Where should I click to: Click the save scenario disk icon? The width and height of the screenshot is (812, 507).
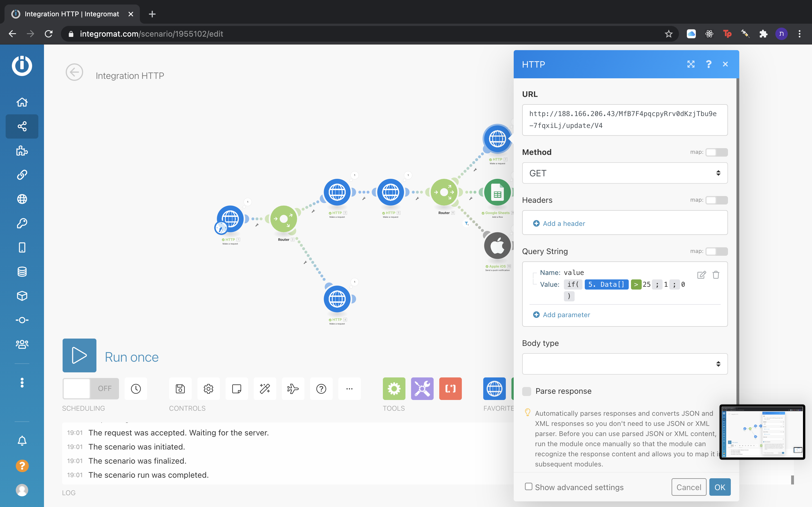tap(180, 389)
